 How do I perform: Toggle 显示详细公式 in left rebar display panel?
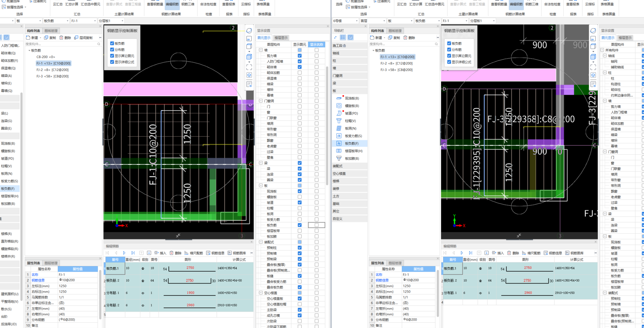[112, 62]
